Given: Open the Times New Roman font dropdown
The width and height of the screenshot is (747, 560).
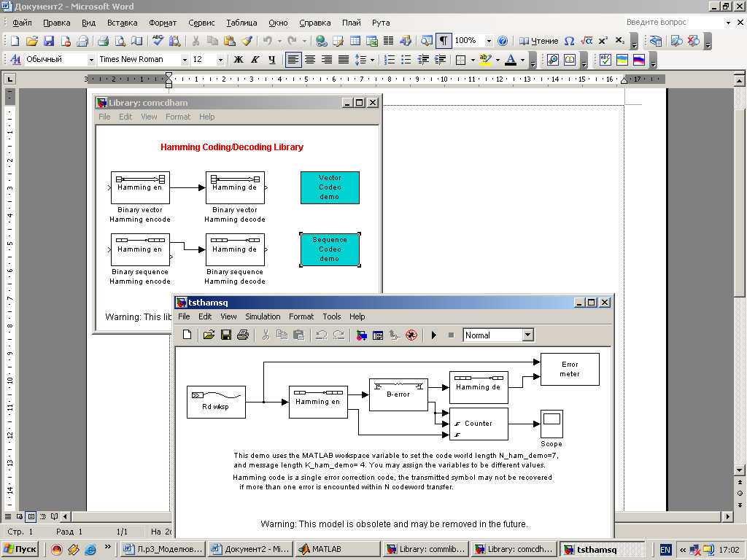Looking at the screenshot, I should coord(185,60).
